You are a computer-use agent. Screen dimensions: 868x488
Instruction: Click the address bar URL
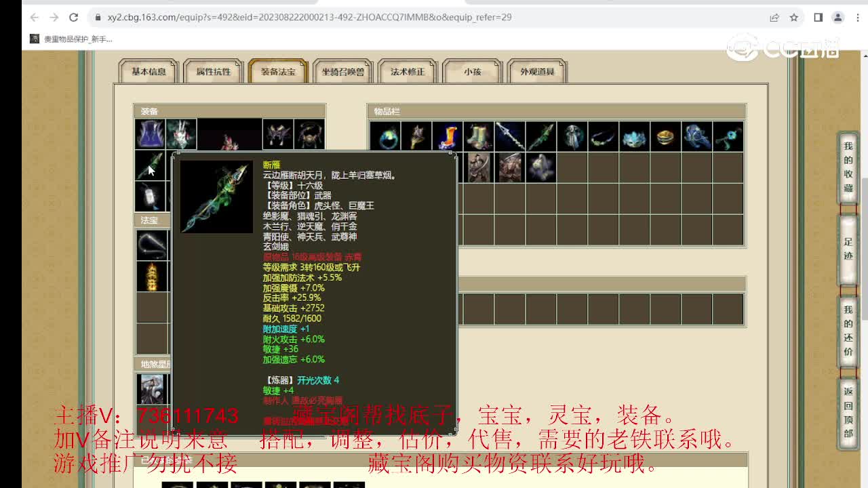click(x=309, y=18)
